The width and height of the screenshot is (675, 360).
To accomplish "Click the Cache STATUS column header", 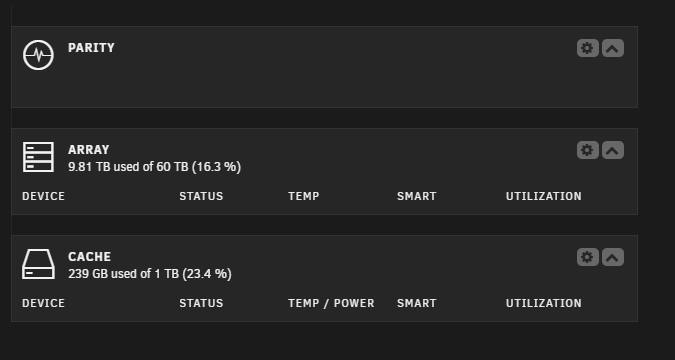I will click(x=201, y=303).
